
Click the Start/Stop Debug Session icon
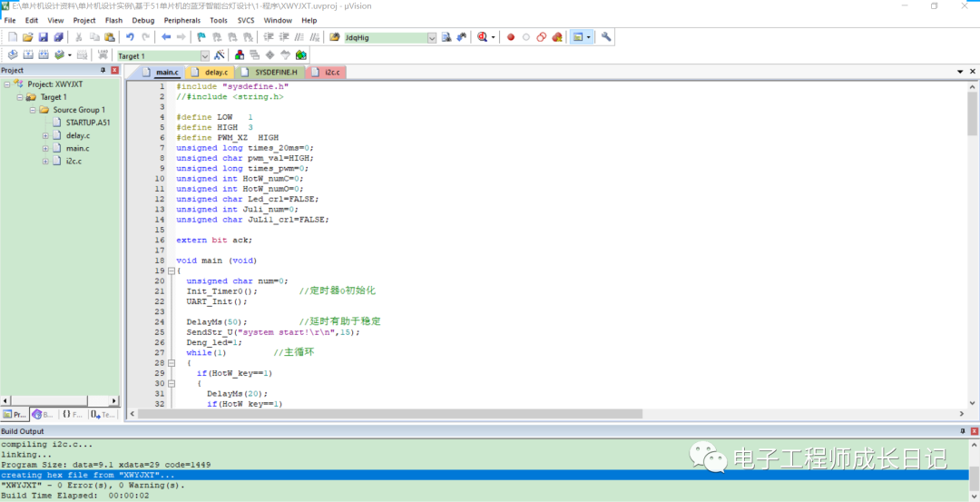pyautogui.click(x=482, y=37)
